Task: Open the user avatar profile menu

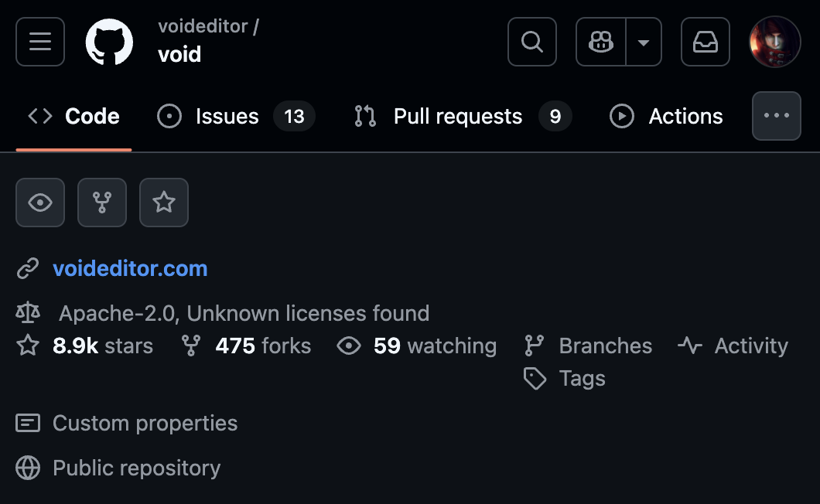Action: [x=775, y=42]
